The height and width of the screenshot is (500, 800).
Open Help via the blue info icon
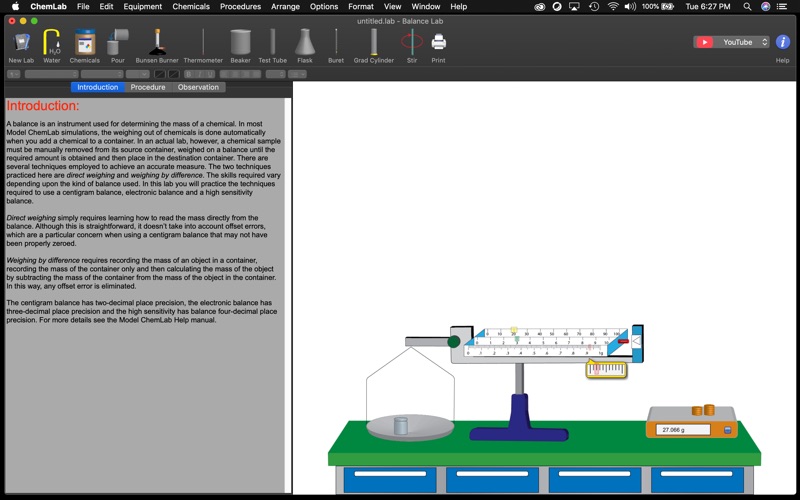[x=783, y=42]
